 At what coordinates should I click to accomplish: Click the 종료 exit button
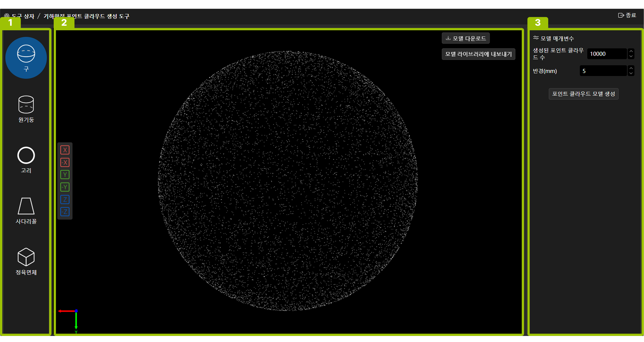[627, 15]
